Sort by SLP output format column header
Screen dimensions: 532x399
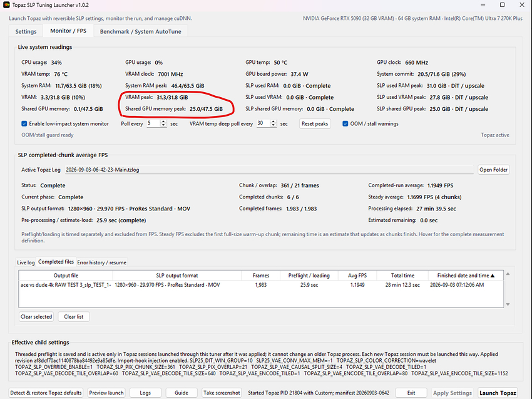pyautogui.click(x=176, y=276)
